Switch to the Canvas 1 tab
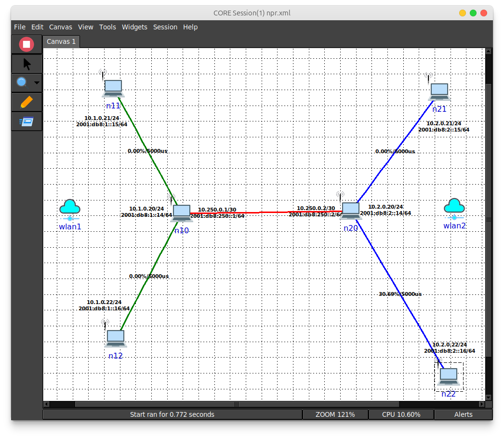This screenshot has height=439, width=504. (61, 41)
